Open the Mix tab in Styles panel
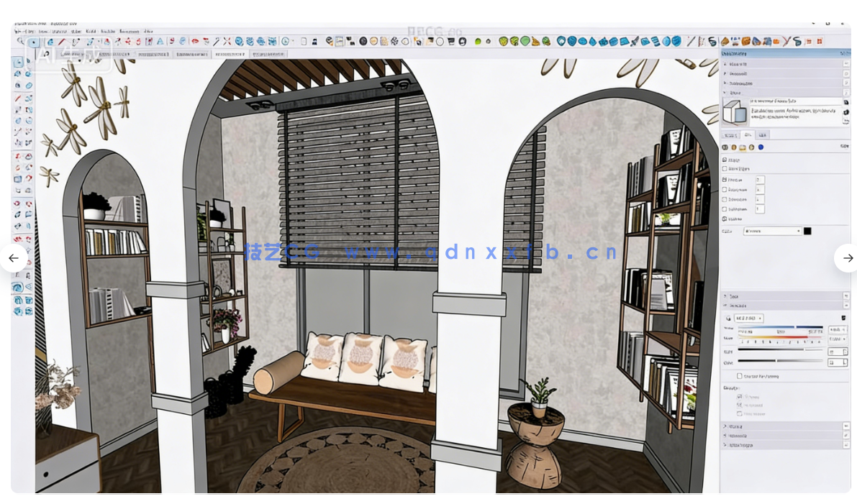 [x=763, y=135]
